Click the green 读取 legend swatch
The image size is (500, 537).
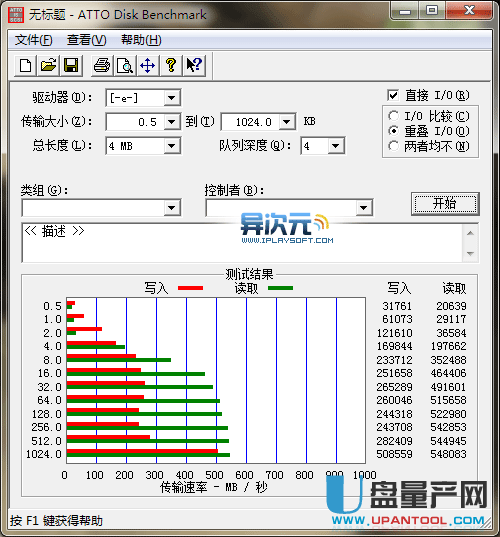click(280, 288)
